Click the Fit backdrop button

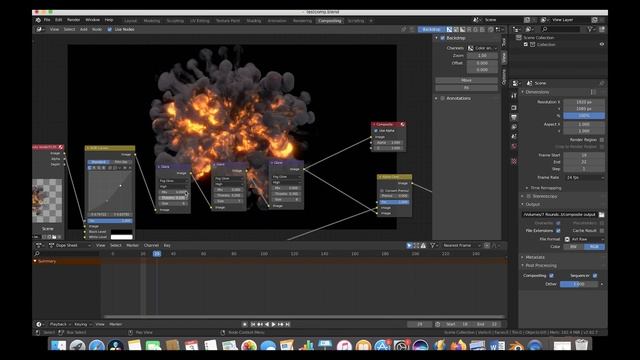point(466,88)
